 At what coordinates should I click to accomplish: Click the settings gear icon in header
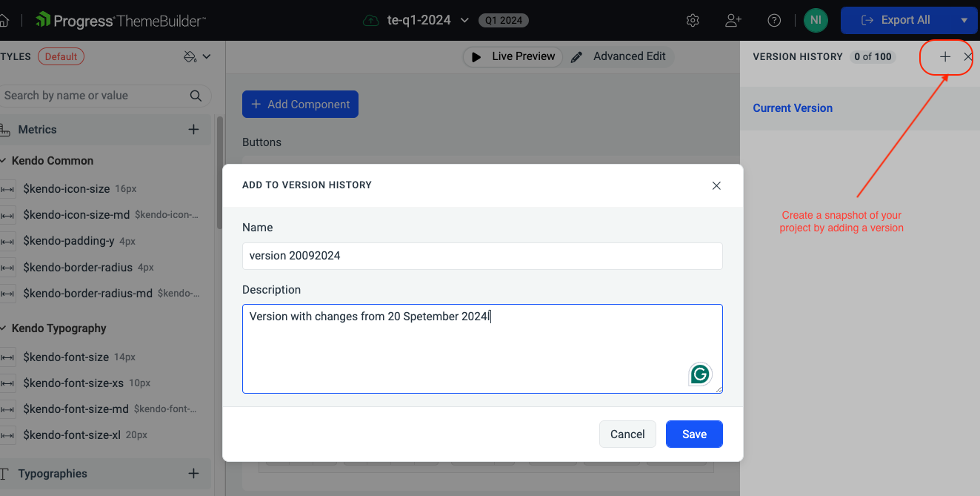(x=693, y=21)
